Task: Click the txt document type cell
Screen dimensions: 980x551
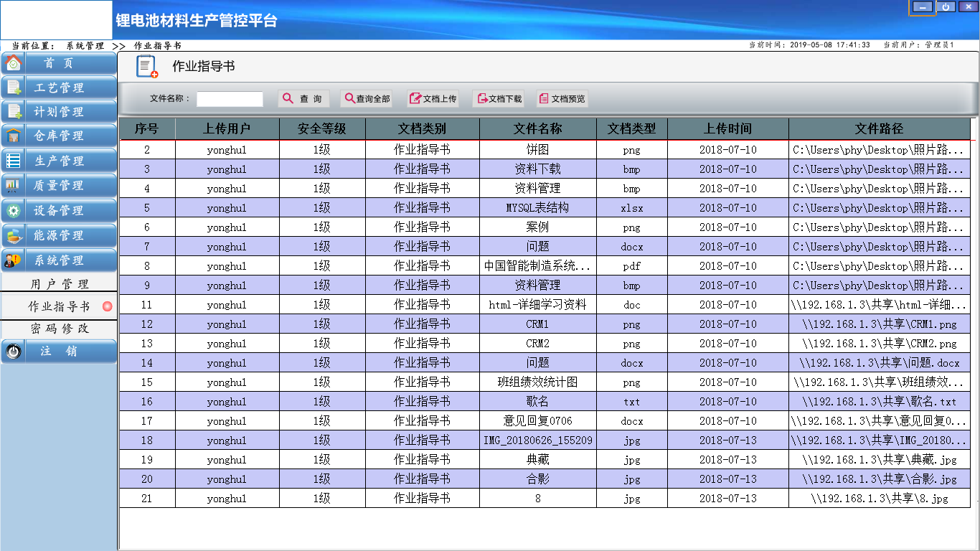Action: (x=632, y=402)
